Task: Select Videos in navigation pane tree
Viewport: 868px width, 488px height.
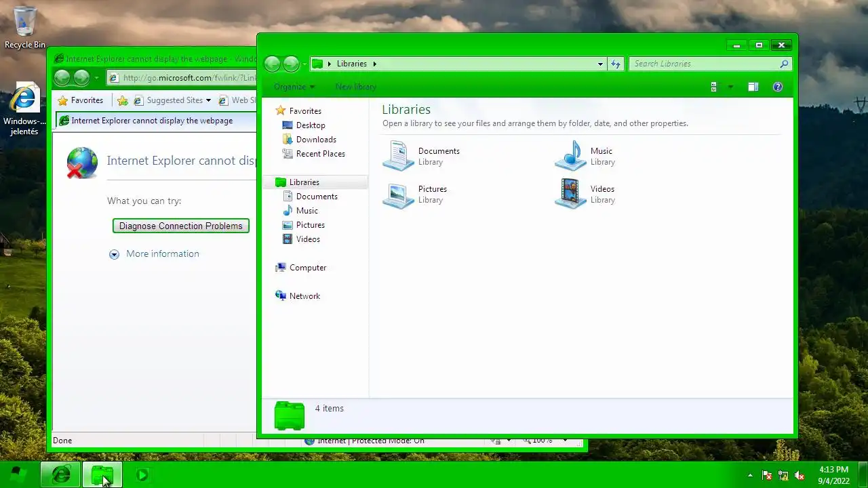Action: pos(308,239)
